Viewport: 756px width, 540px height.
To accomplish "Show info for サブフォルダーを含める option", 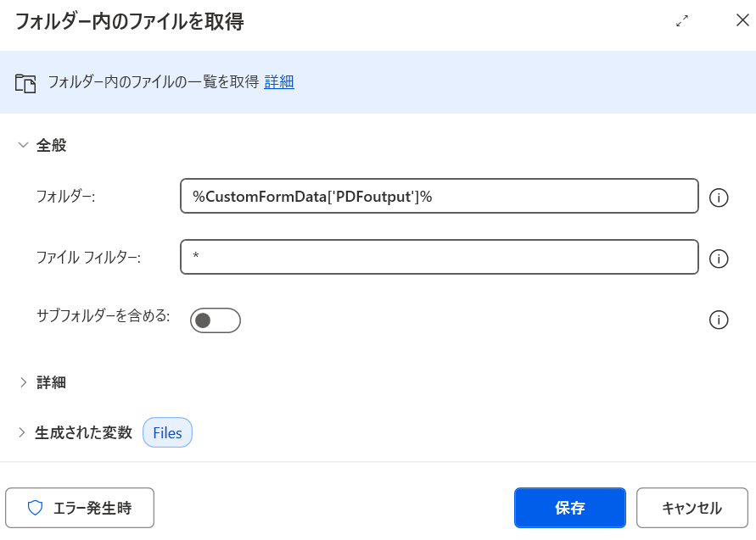I will coord(719,320).
